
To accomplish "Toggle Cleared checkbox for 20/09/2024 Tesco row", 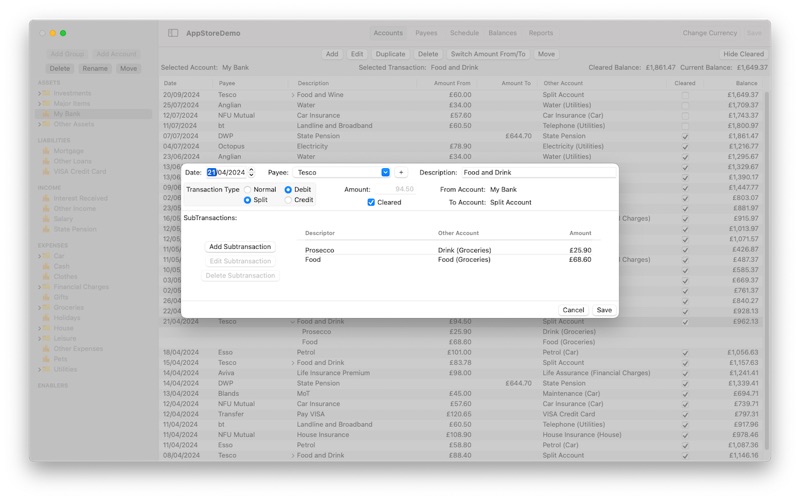I will 685,95.
